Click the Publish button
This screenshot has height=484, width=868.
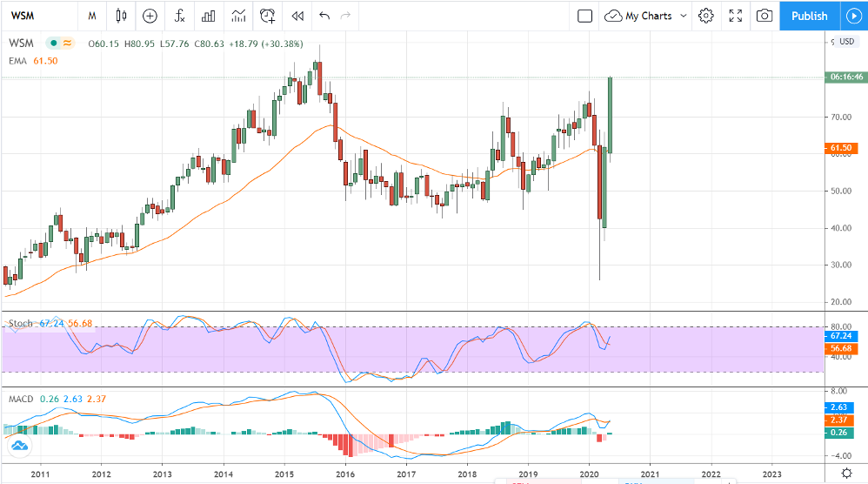coord(809,16)
